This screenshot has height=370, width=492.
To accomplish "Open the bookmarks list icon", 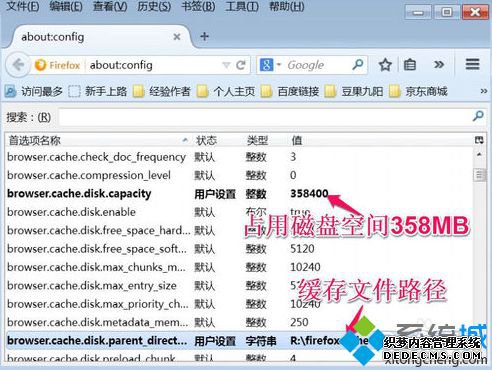I will [x=410, y=65].
